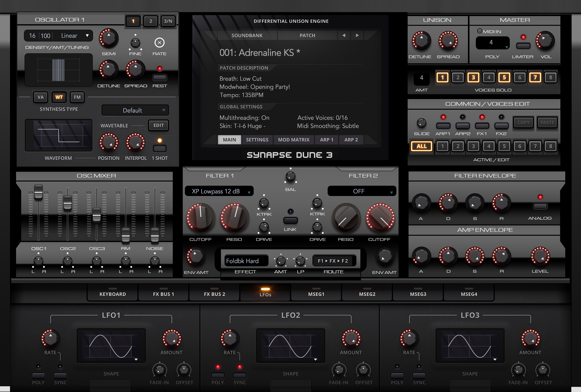Open the Default wavetable dropdown
This screenshot has height=392, width=581.
point(135,110)
